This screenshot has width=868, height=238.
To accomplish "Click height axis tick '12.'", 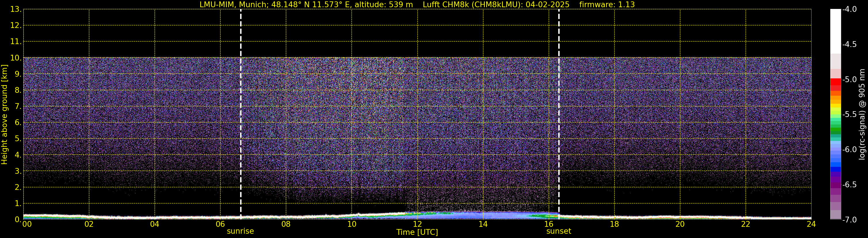I will pos(16,26).
